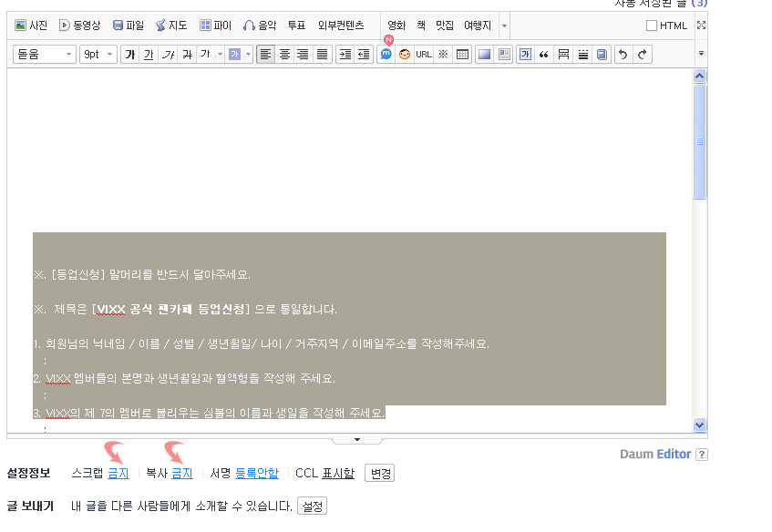
Task: Insert a quotation block
Action: (x=544, y=54)
